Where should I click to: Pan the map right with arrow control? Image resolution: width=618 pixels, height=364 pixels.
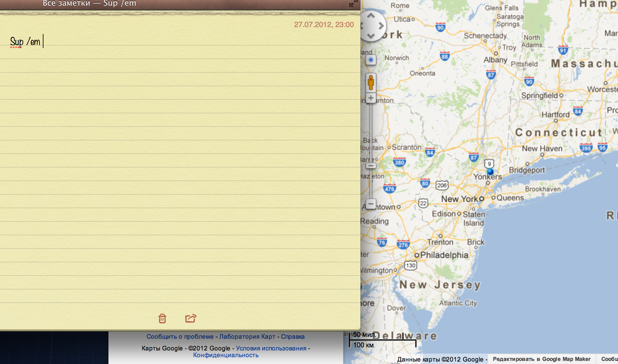coord(381,26)
